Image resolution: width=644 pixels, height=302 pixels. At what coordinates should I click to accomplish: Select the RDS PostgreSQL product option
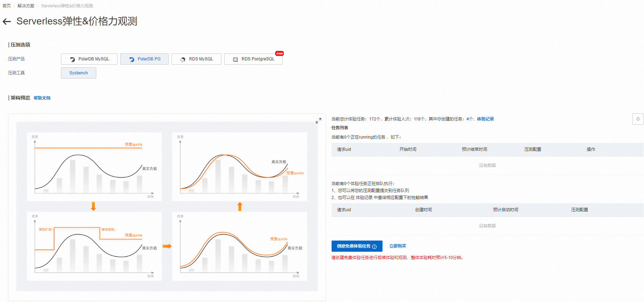point(253,59)
